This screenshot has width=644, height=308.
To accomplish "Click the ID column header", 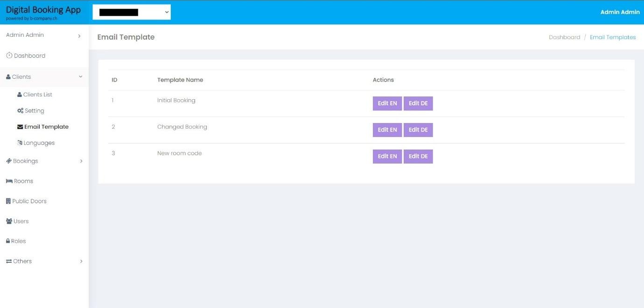I will coord(114,80).
